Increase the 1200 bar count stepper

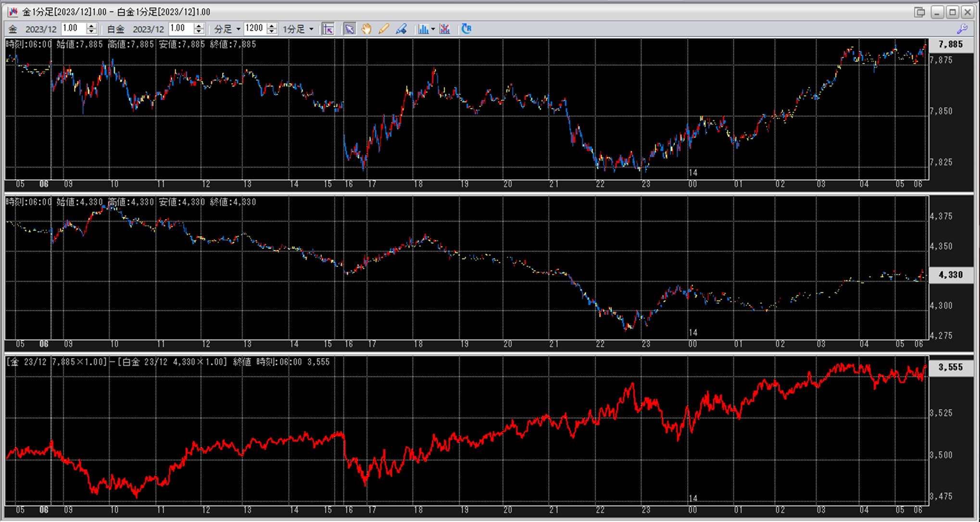click(x=272, y=26)
